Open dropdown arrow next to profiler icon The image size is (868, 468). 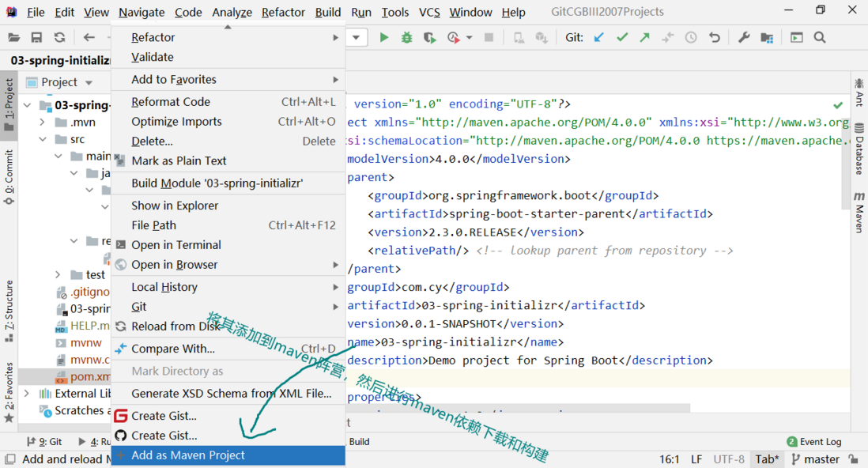click(x=470, y=38)
